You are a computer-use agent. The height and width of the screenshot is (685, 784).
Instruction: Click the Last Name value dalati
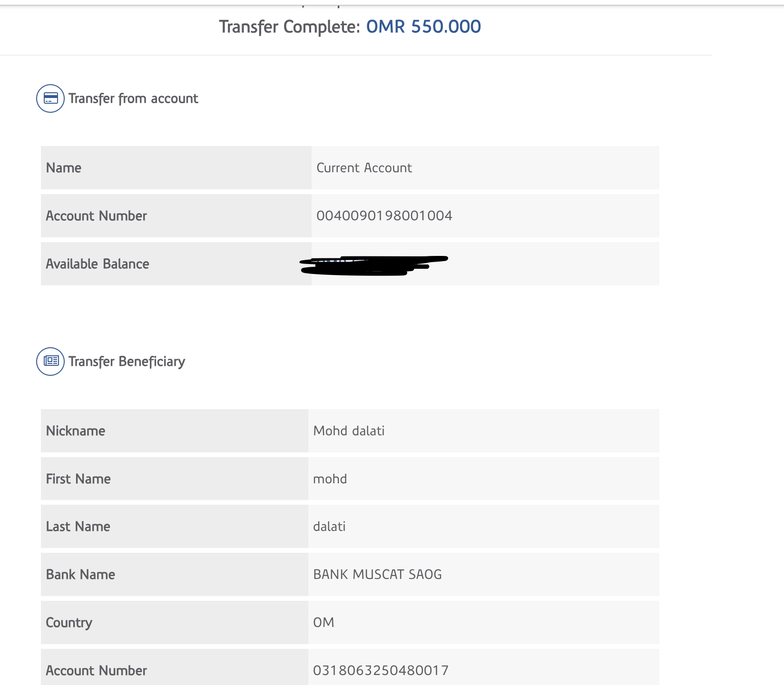coord(329,527)
